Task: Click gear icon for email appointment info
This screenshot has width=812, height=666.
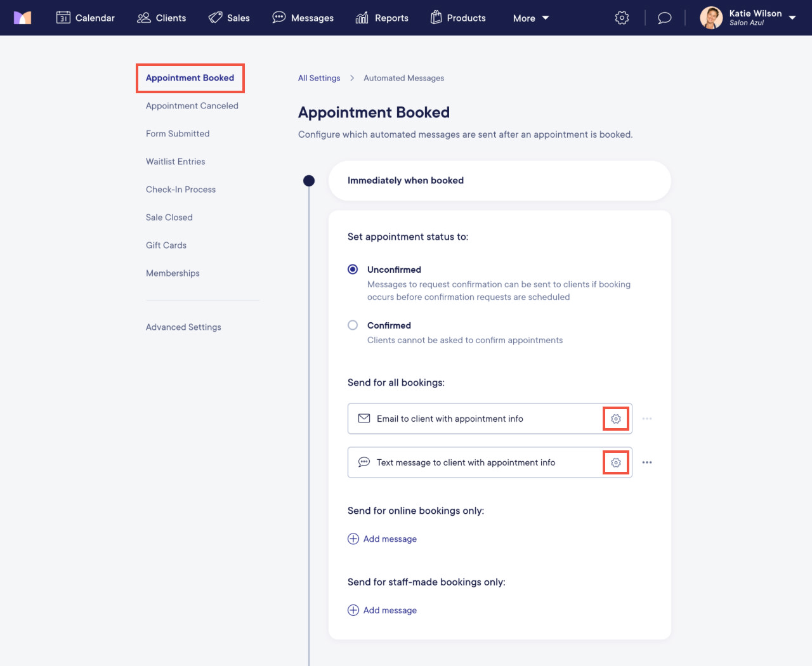Action: [616, 419]
